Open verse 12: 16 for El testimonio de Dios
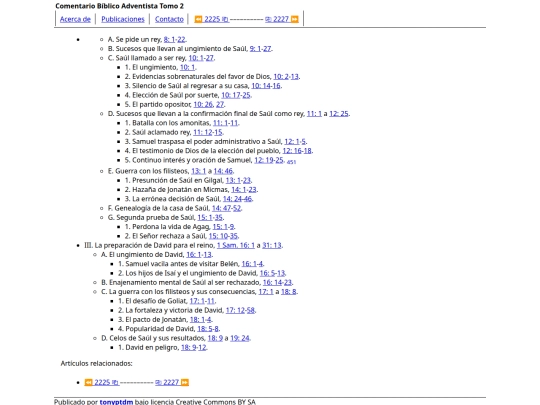540x405 pixels. click(292, 151)
